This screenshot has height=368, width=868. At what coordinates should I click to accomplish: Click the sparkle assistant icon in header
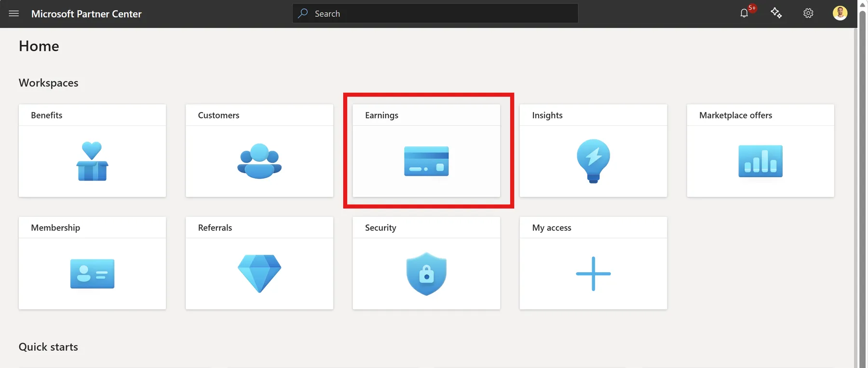776,13
